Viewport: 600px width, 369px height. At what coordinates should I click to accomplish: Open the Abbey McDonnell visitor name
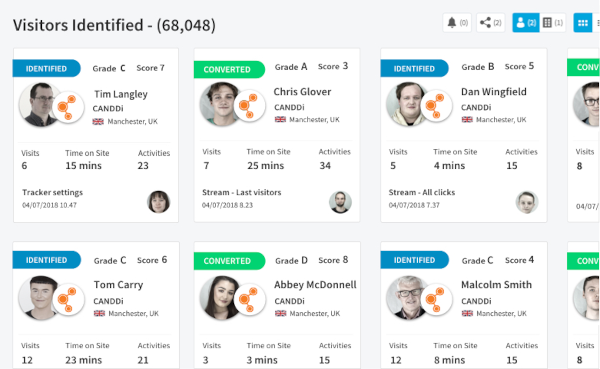click(x=315, y=285)
